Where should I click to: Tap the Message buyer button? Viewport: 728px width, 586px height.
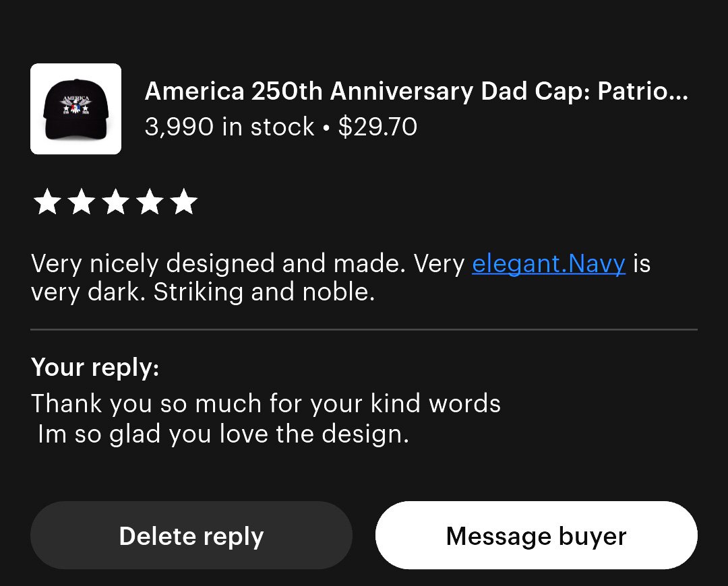[536, 535]
